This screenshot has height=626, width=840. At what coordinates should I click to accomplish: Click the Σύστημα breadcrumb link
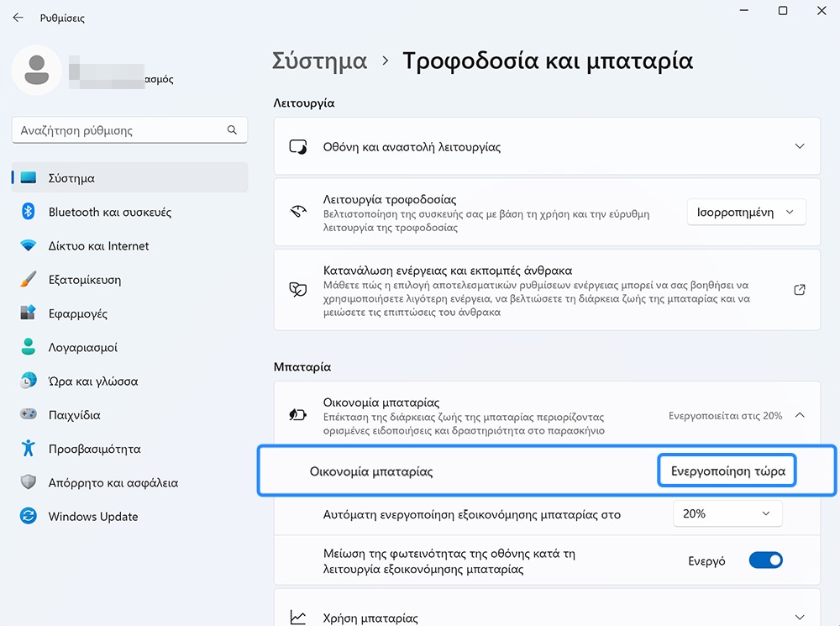319,60
